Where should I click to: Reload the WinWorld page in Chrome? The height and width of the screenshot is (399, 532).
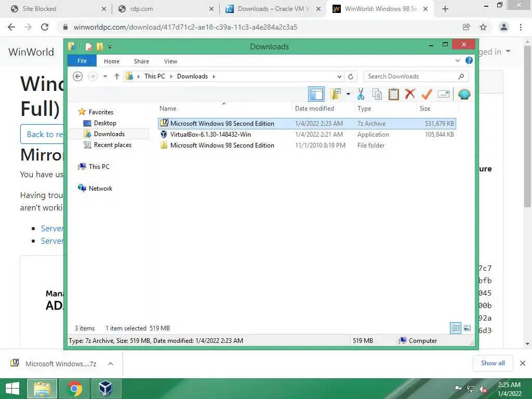click(x=45, y=27)
